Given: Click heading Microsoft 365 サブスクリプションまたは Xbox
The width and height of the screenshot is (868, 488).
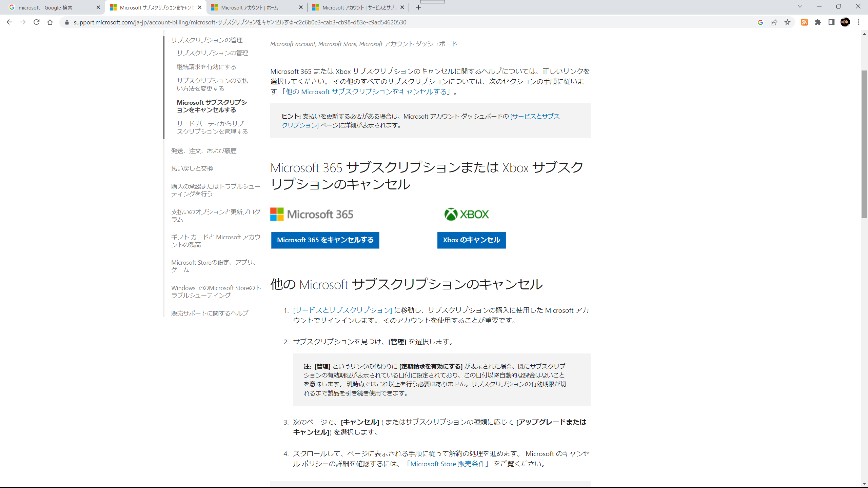Looking at the screenshot, I should coord(427,176).
